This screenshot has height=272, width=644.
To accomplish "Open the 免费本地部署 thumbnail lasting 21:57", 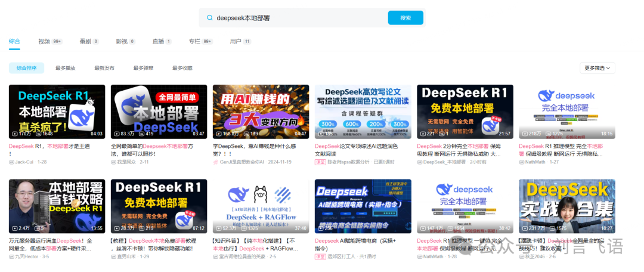I will click(465, 112).
